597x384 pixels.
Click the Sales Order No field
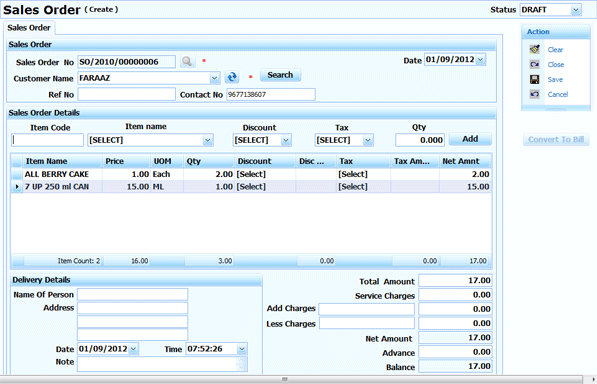pyautogui.click(x=126, y=62)
